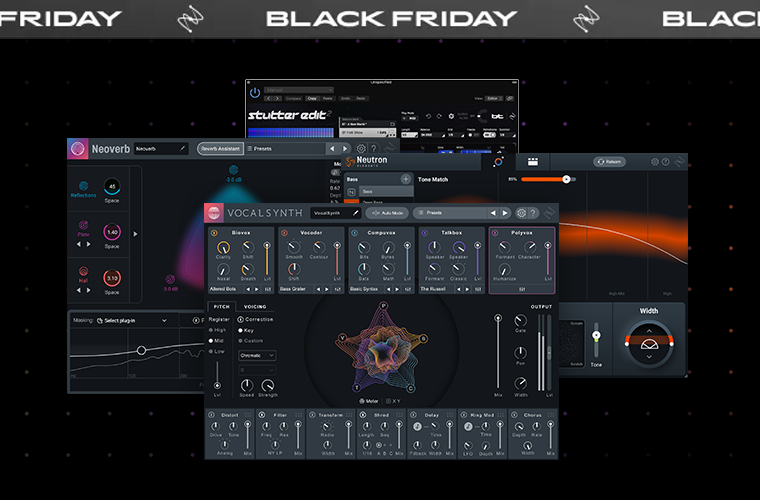Image resolution: width=760 pixels, height=500 pixels.
Task: Open Biovox advanced settings sliders icon
Action: tap(268, 289)
